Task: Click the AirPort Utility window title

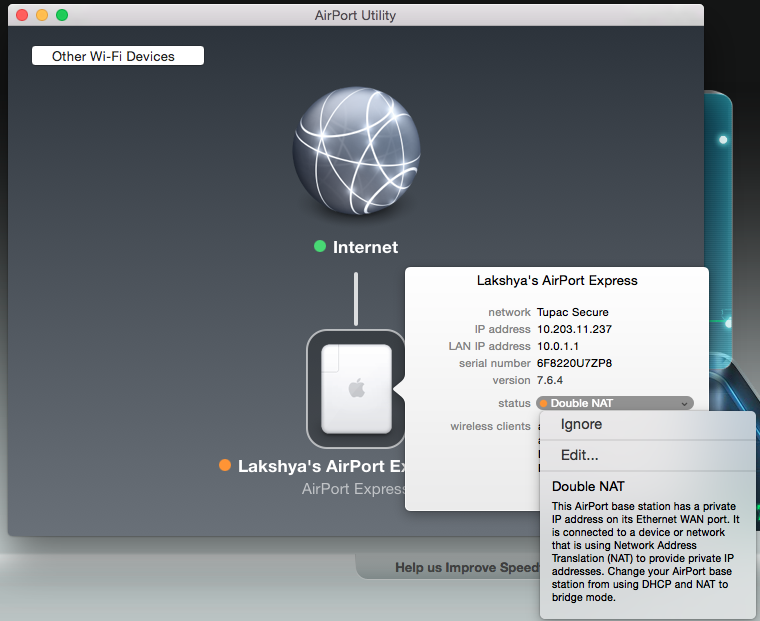Action: [x=355, y=15]
